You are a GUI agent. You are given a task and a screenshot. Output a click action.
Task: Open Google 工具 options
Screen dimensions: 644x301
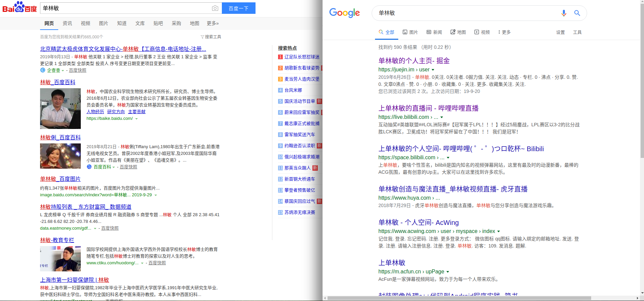[577, 32]
